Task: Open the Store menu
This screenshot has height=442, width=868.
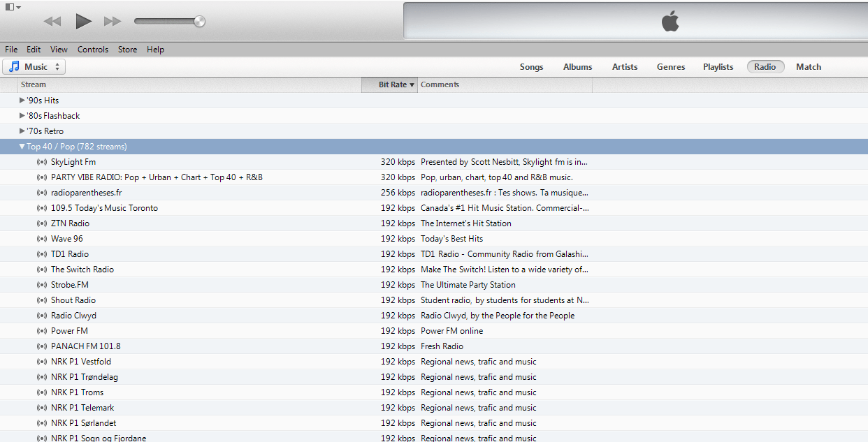Action: (x=127, y=50)
